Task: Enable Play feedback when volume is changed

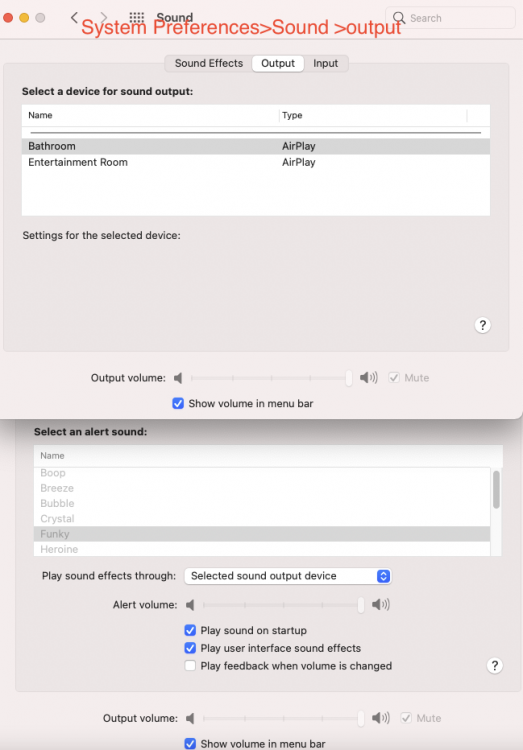Action: click(190, 665)
